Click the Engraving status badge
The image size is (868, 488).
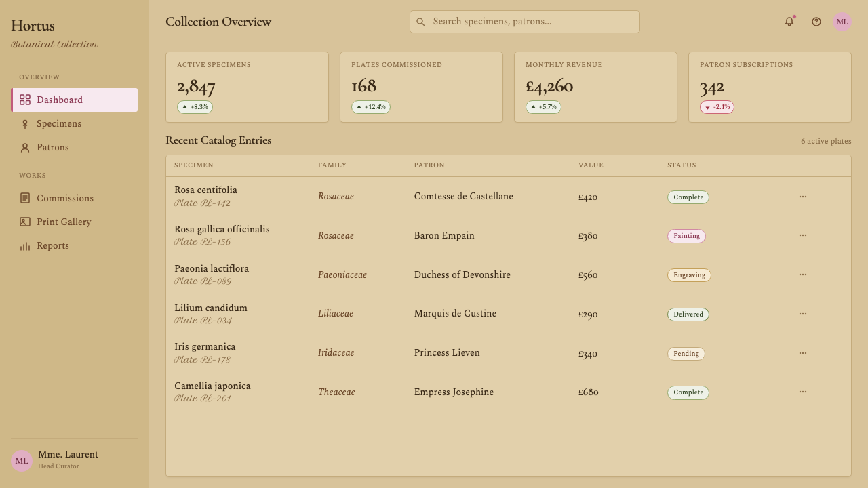click(x=689, y=275)
